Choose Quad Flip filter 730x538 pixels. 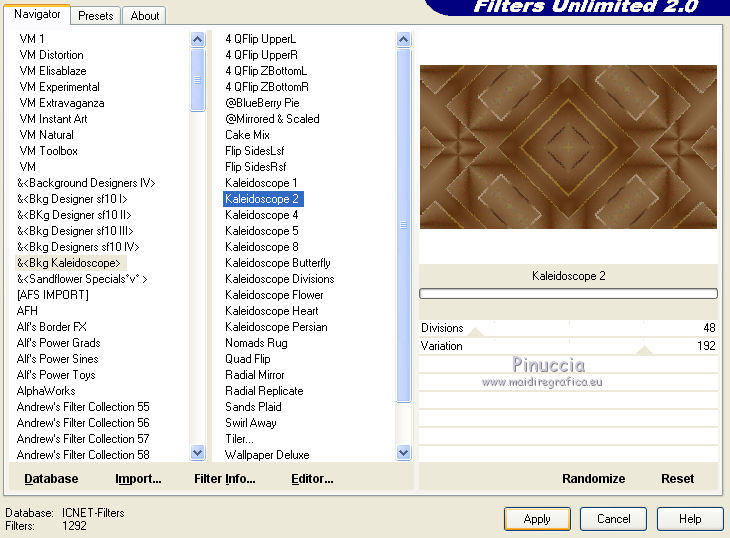click(248, 359)
